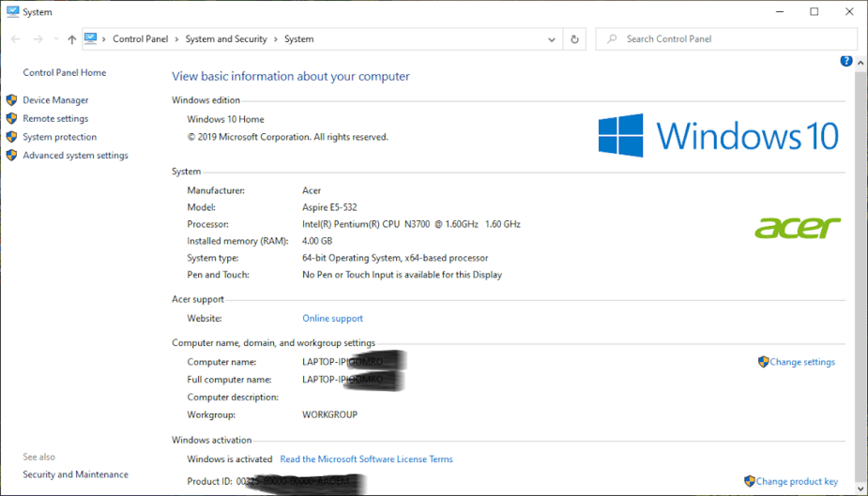Screen dimensions: 868x496
Task: Open the Recent locations dropdown arrow
Action: pyautogui.click(x=55, y=39)
